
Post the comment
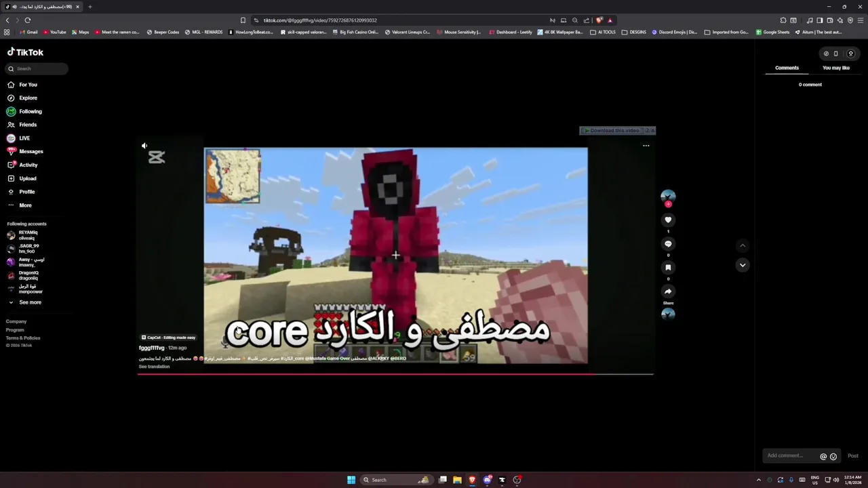pyautogui.click(x=853, y=456)
